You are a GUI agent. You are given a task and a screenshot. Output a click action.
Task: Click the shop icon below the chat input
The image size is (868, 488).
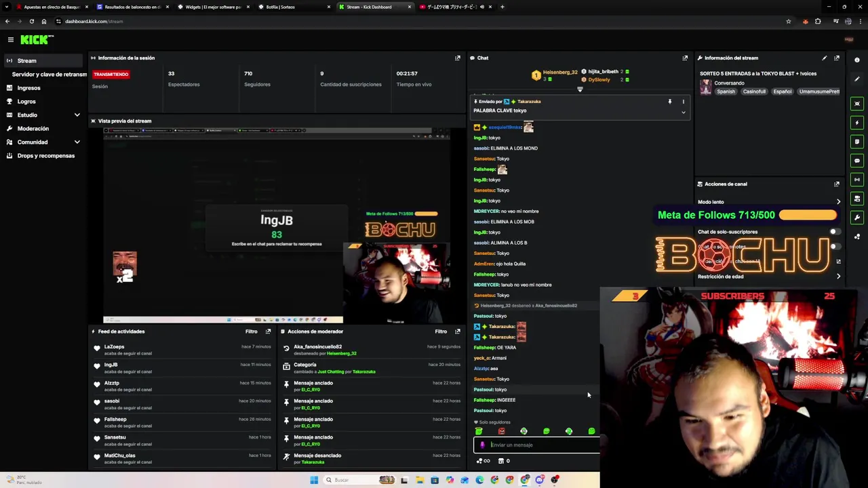(501, 461)
